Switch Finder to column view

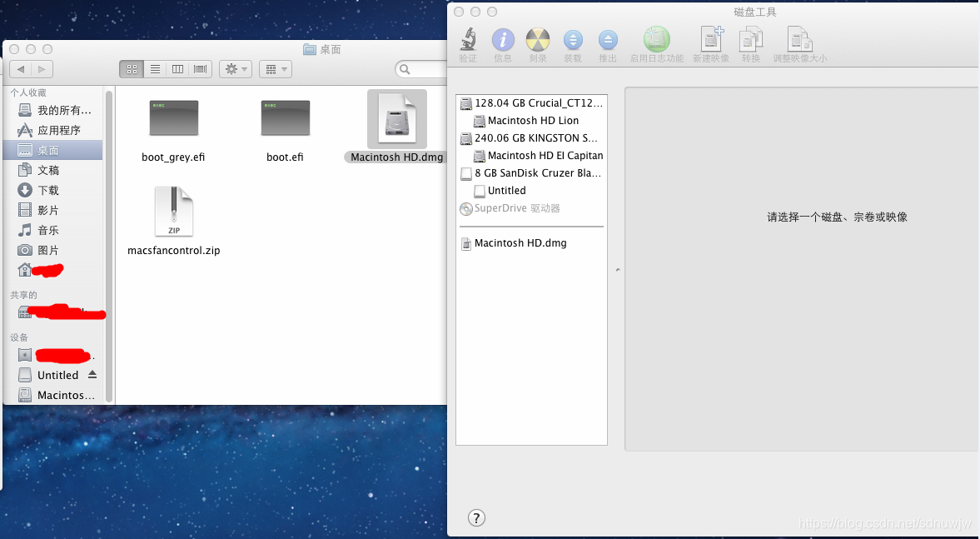[x=177, y=69]
